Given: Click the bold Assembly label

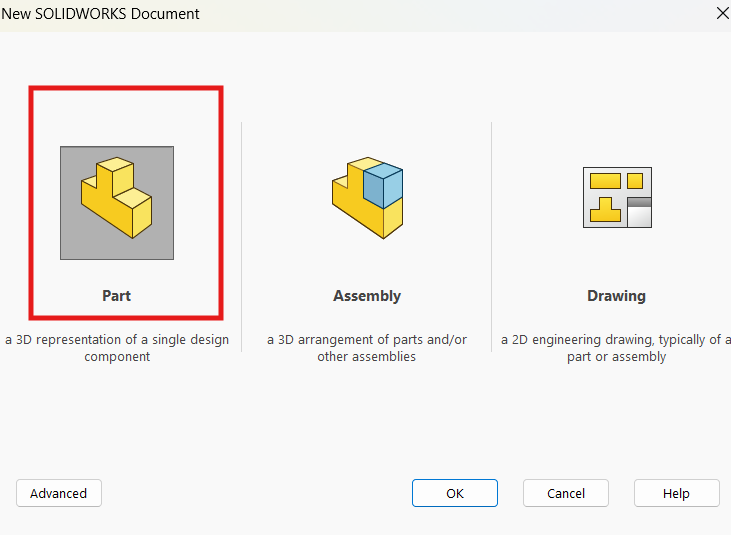Looking at the screenshot, I should (367, 296).
